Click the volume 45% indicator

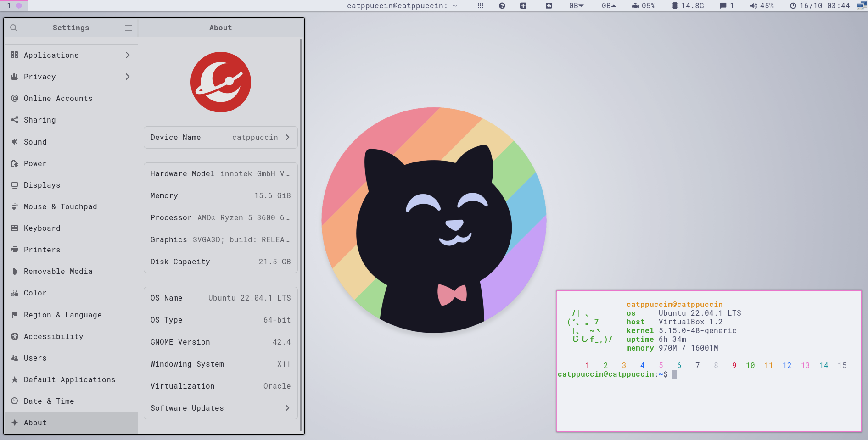762,6
